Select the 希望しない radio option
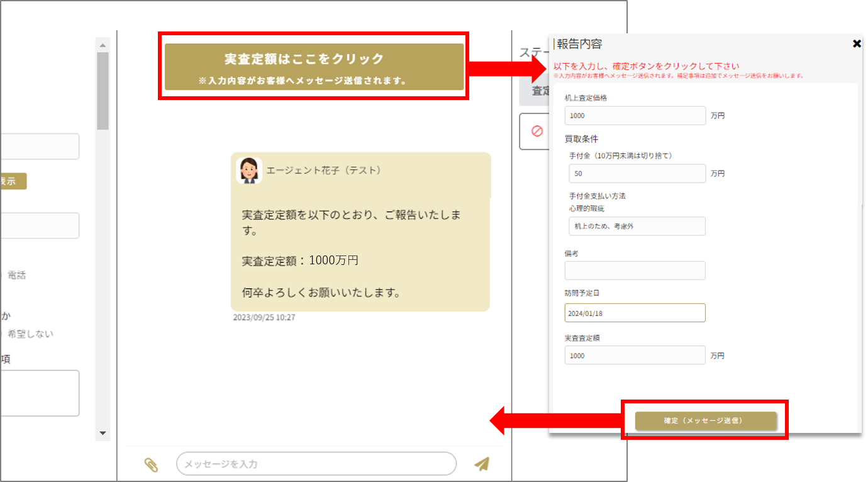868x482 pixels. [x=30, y=334]
